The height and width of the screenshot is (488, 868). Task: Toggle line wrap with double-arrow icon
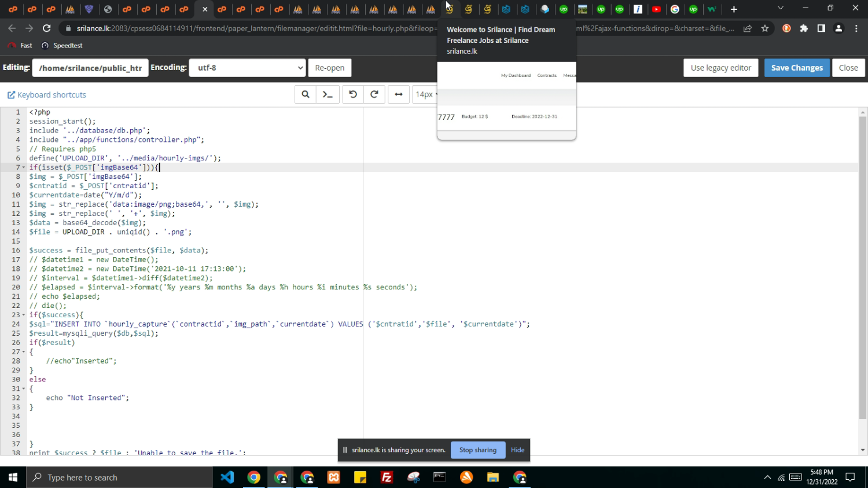(399, 94)
